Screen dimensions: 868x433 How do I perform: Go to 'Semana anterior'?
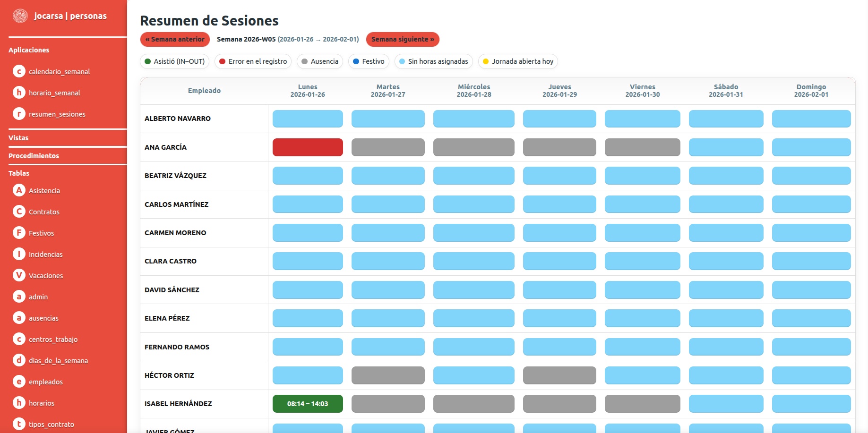coord(175,39)
